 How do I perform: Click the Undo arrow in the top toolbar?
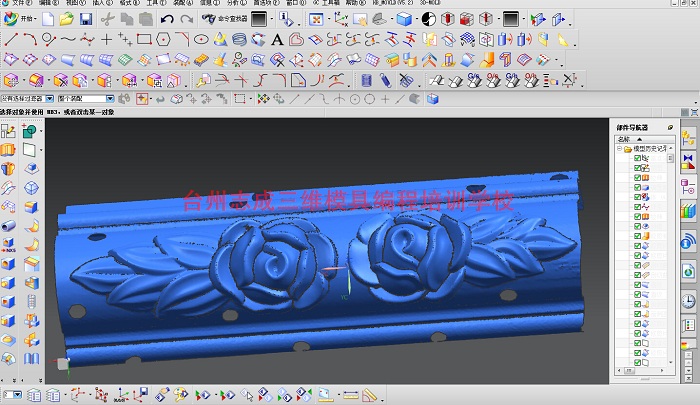pyautogui.click(x=167, y=19)
